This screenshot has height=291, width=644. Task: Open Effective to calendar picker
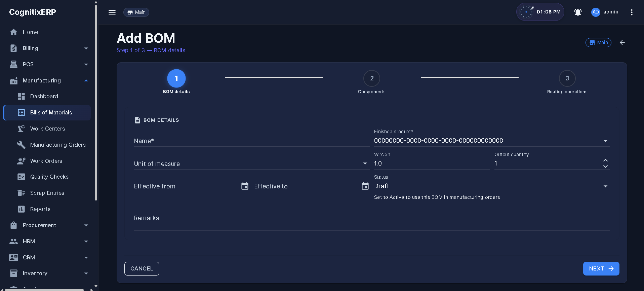(x=365, y=186)
